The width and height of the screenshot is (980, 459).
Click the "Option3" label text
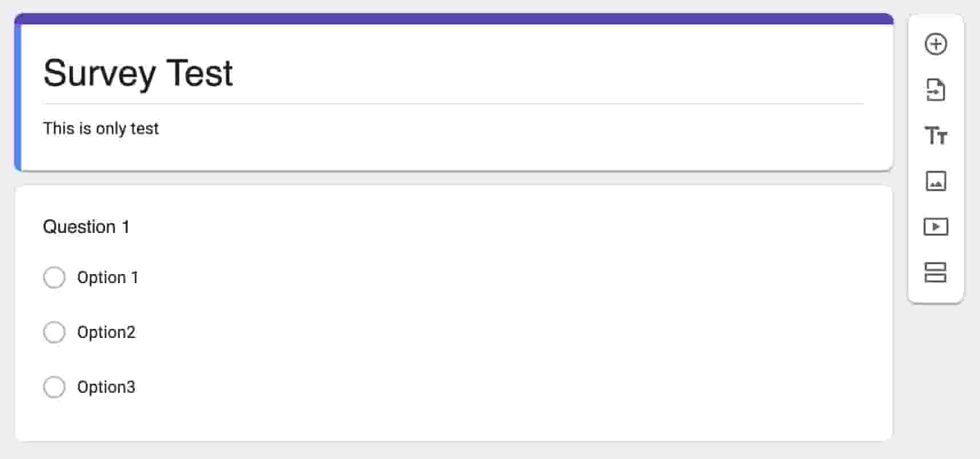pos(106,387)
